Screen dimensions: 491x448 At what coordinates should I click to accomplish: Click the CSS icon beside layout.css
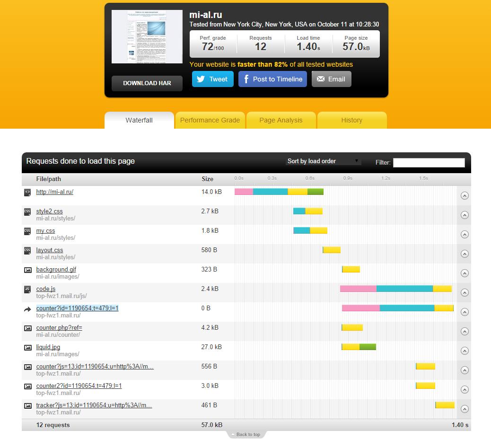pyautogui.click(x=27, y=250)
